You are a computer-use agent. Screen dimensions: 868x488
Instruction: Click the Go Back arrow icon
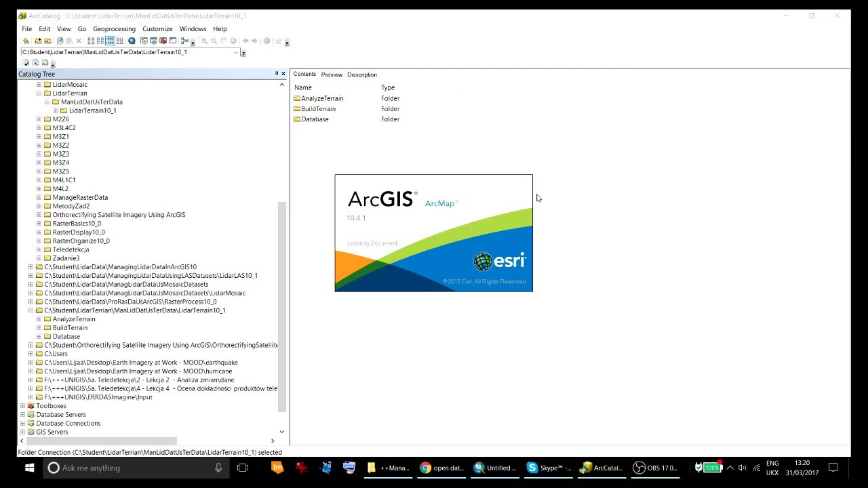coord(245,41)
